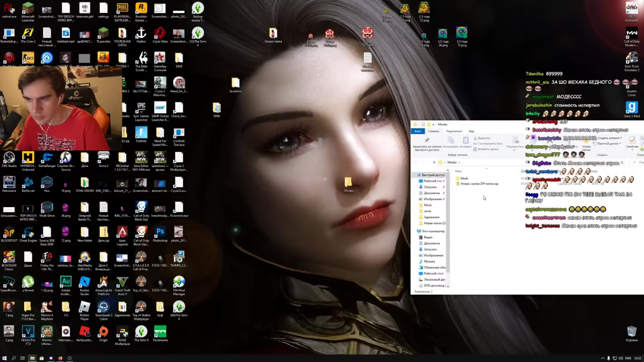Select Видео in the navigation pane

click(x=428, y=237)
